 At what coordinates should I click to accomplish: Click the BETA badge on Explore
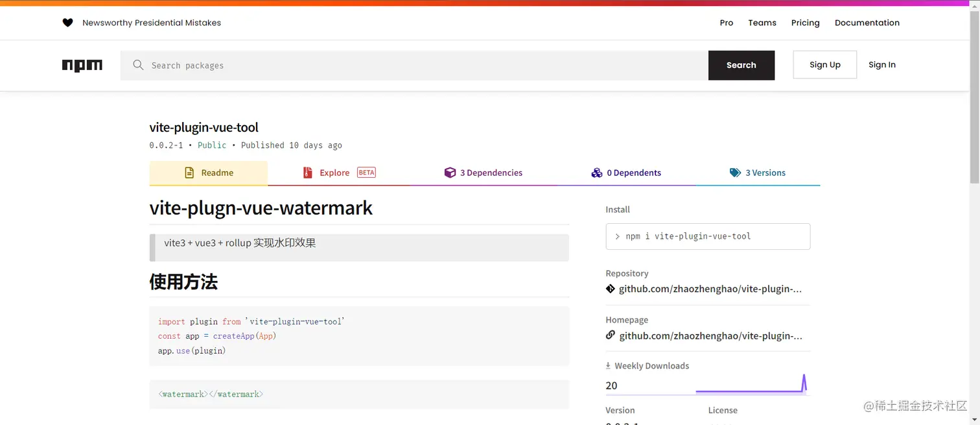click(x=366, y=173)
